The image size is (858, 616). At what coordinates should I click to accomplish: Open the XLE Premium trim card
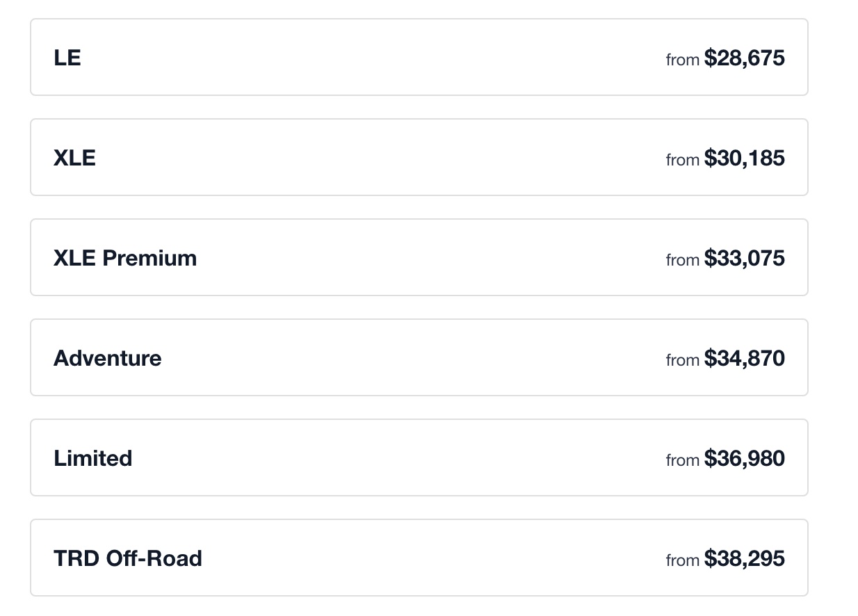417,258
